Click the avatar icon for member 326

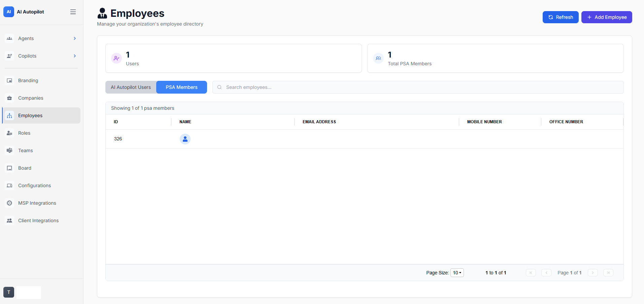coord(185,139)
